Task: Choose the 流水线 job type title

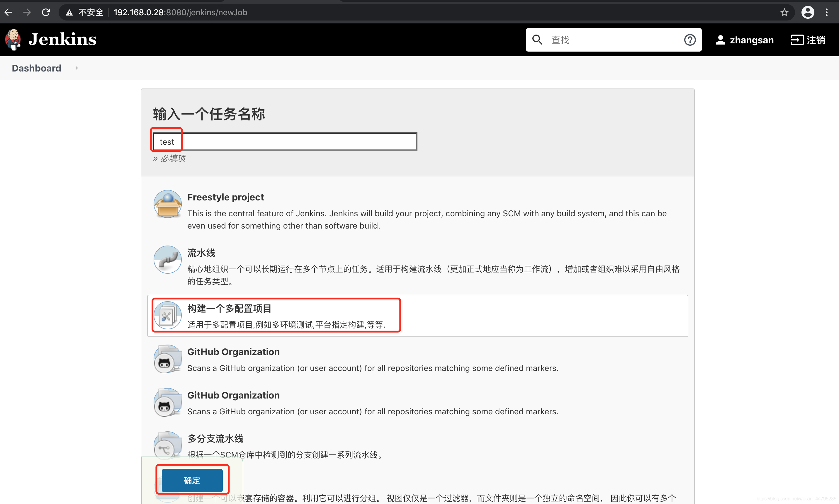Action: [201, 253]
